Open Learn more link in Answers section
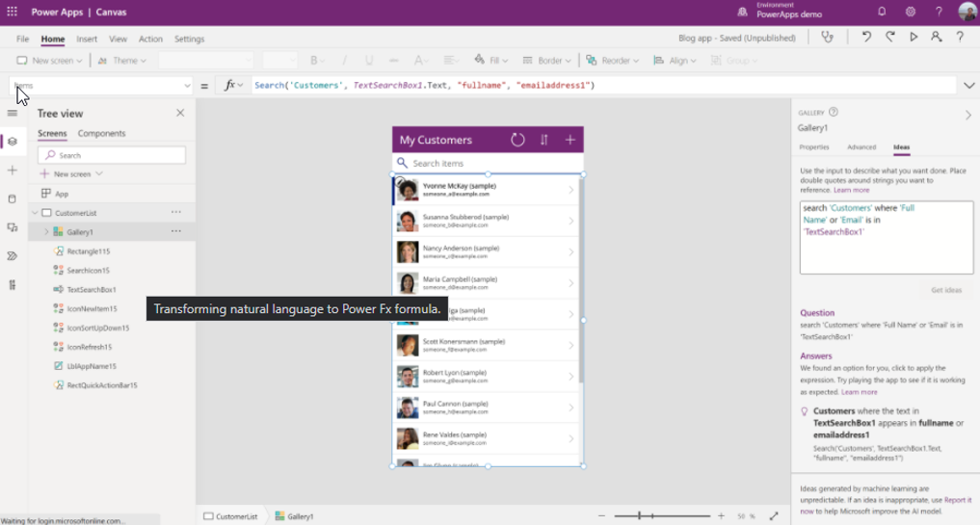The height and width of the screenshot is (525, 980). [x=860, y=392]
